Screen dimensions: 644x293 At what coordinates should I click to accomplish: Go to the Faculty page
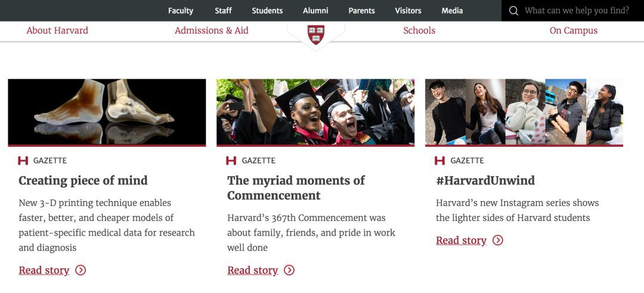(x=181, y=11)
